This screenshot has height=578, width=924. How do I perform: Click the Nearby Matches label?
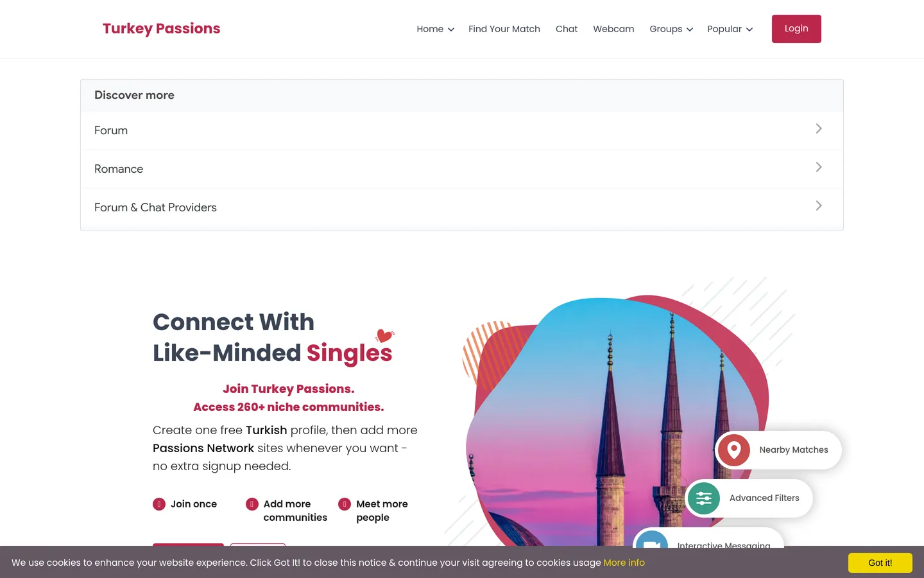(794, 450)
